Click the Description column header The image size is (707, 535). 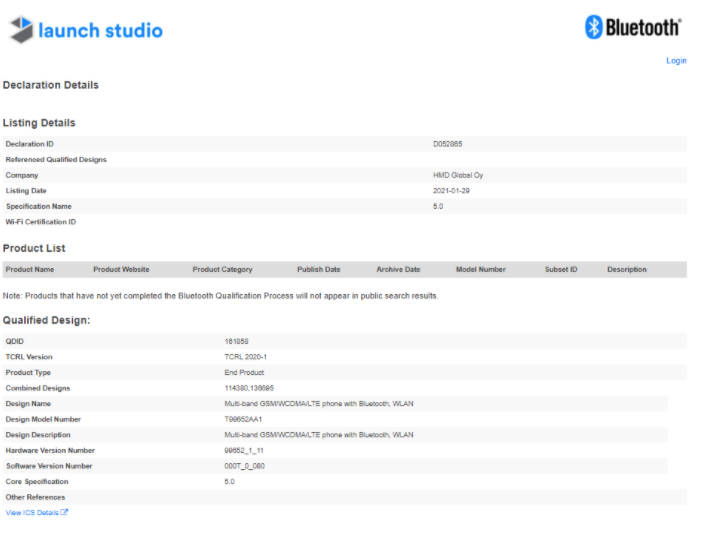click(x=626, y=269)
